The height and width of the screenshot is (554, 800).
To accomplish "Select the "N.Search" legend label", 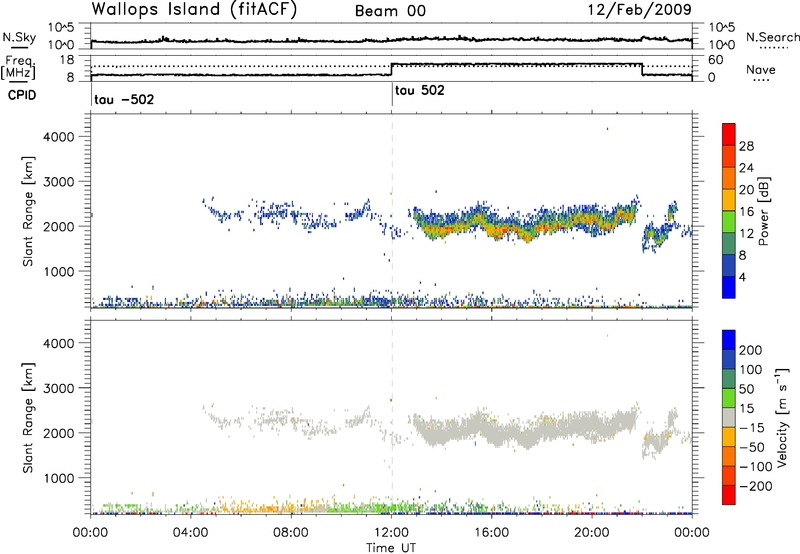I will coord(773,37).
